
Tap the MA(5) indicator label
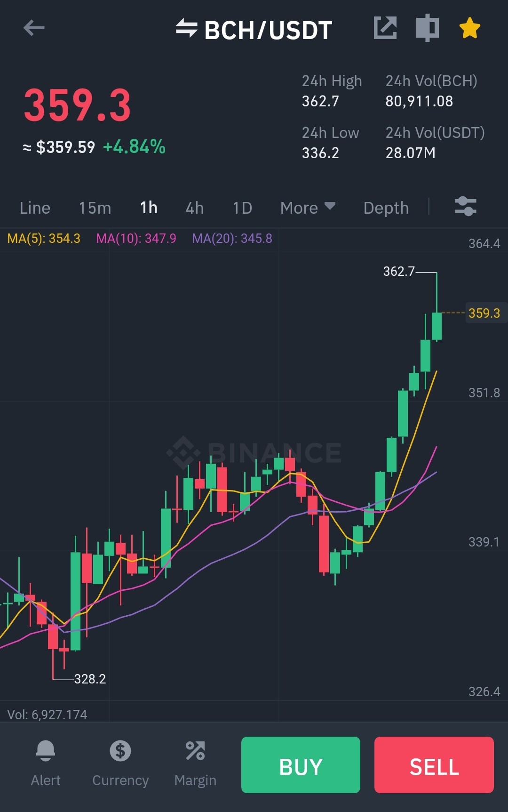pyautogui.click(x=44, y=238)
